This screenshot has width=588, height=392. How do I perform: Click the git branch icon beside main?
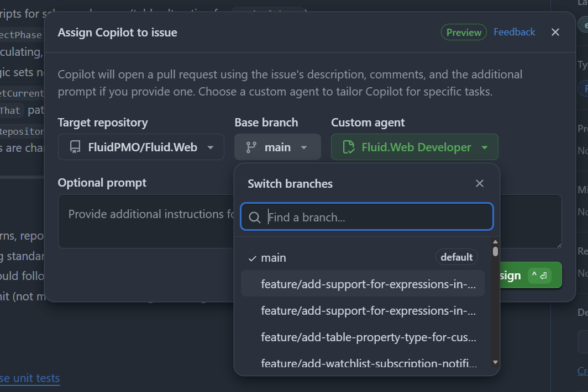click(251, 147)
